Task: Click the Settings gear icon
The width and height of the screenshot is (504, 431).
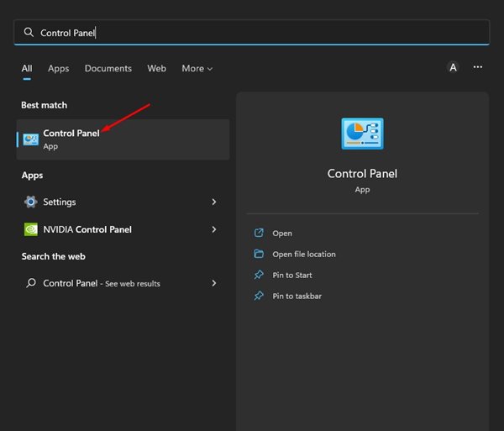Action: pyautogui.click(x=31, y=202)
